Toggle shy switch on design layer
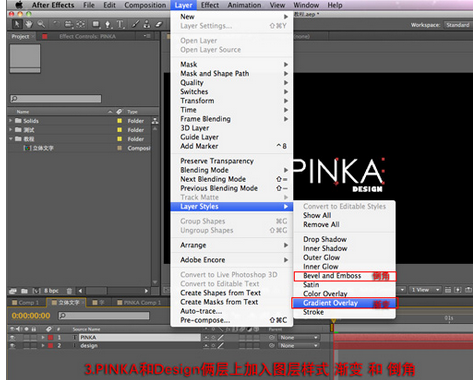This screenshot has width=473, height=380. pyautogui.click(x=207, y=346)
